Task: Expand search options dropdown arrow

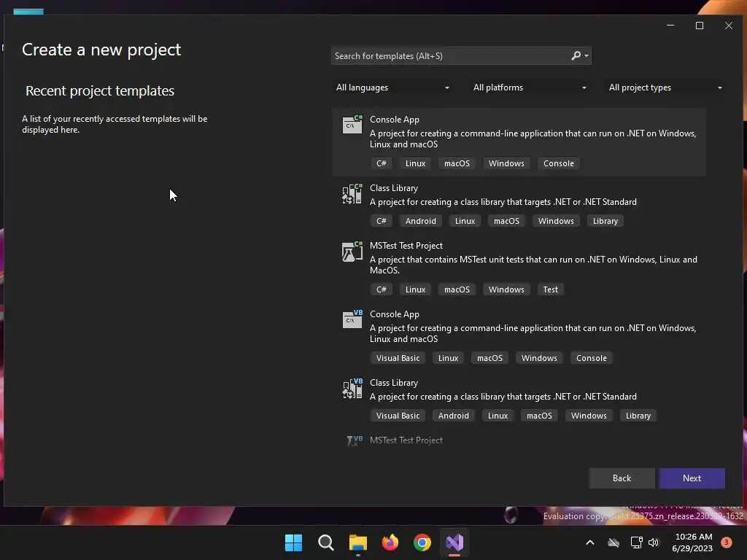Action: point(587,55)
